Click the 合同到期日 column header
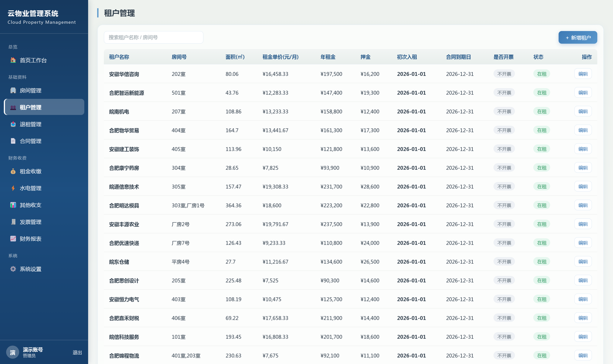 click(x=459, y=57)
